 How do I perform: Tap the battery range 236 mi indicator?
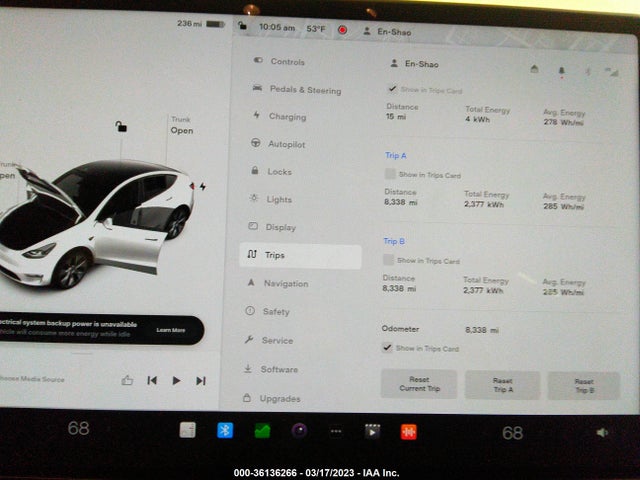click(201, 24)
